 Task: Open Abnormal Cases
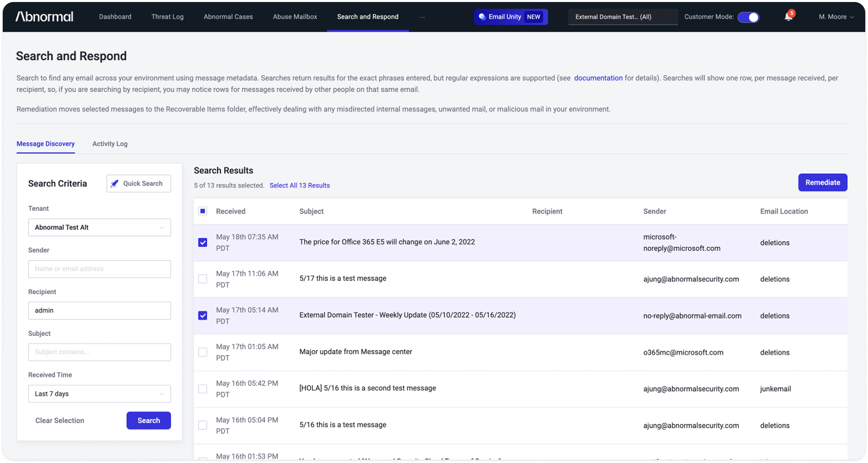pos(228,17)
